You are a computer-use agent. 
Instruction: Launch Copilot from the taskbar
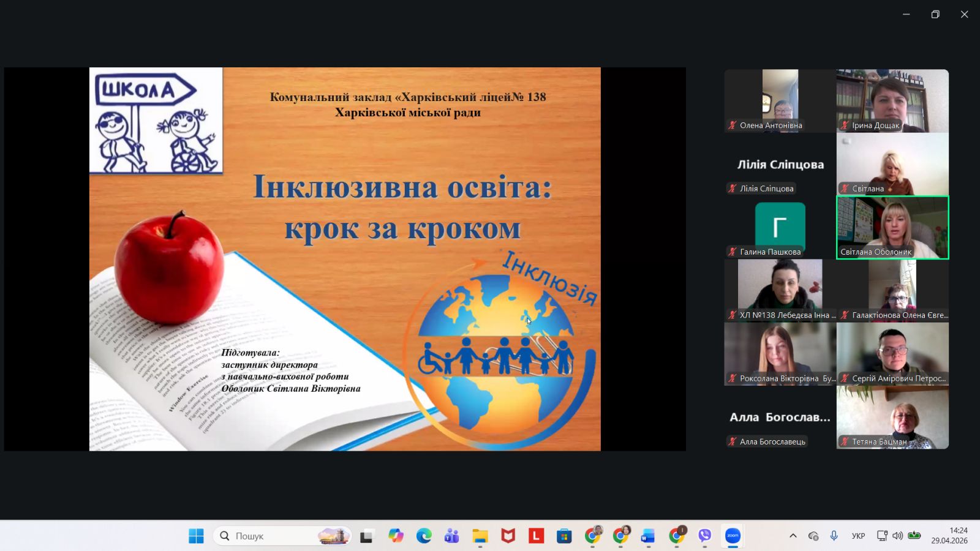coord(396,536)
